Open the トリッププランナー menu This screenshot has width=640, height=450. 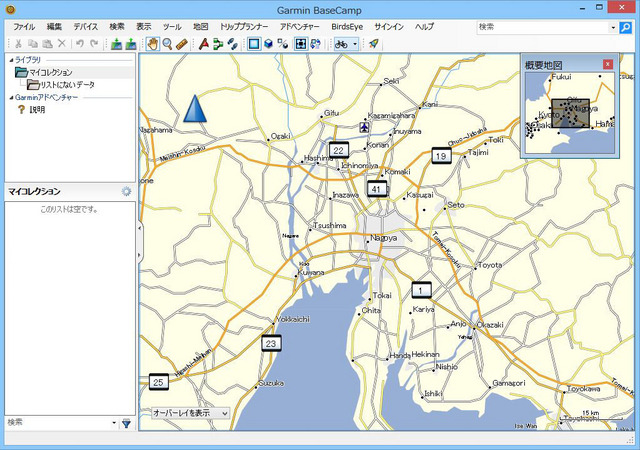244,27
